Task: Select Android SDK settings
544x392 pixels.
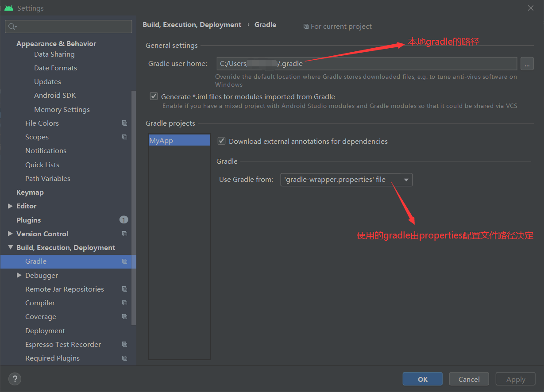Action: coord(55,95)
